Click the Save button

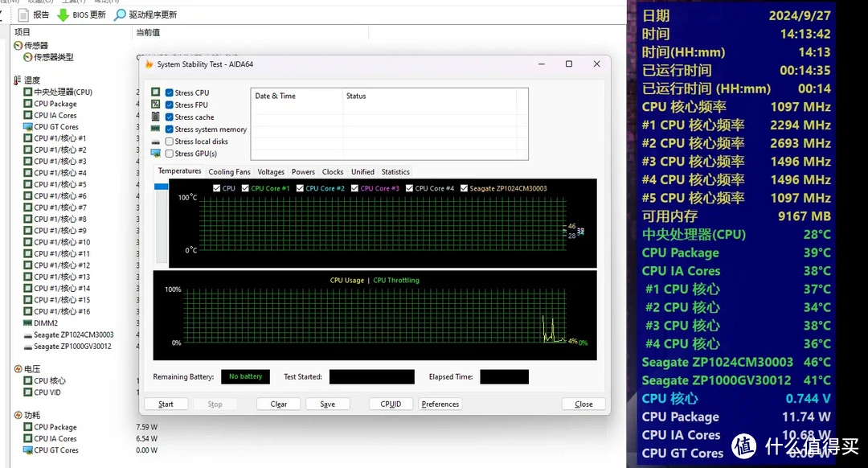(328, 404)
